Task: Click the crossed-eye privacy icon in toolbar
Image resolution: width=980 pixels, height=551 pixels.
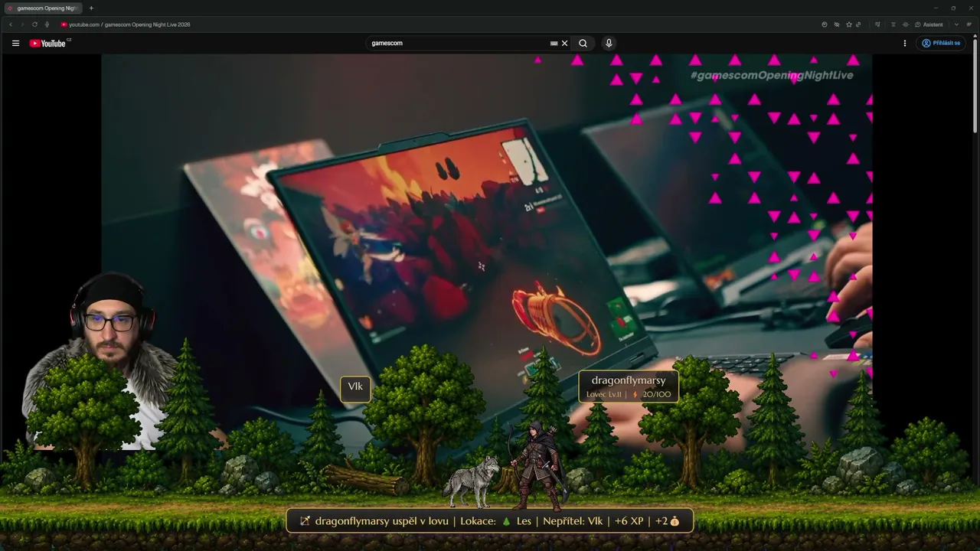Action: pyautogui.click(x=837, y=24)
